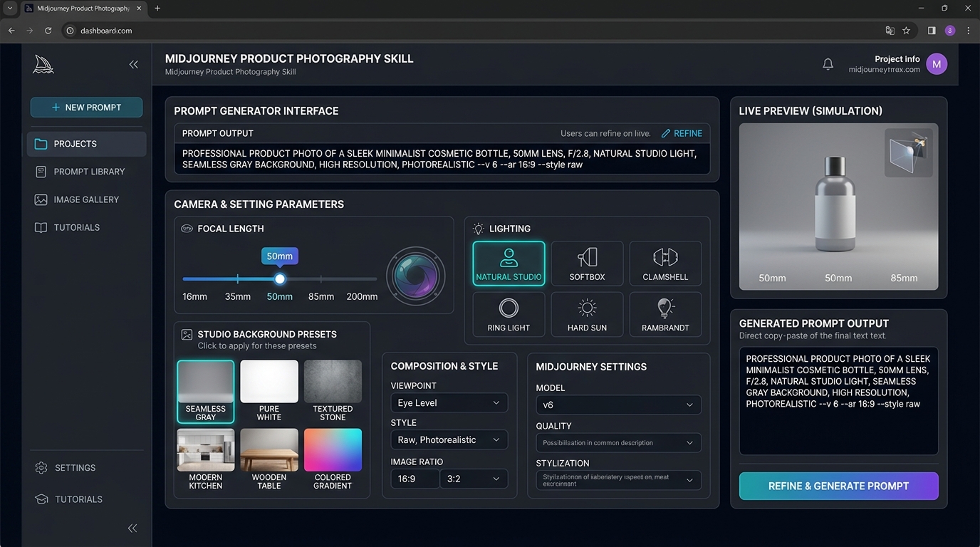This screenshot has width=980, height=547.
Task: Open the purple M profile avatar
Action: click(x=937, y=64)
